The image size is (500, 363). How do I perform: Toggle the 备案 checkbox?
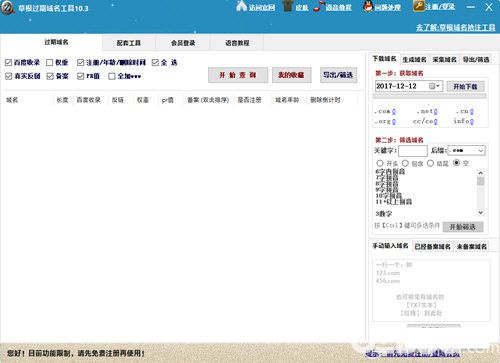(50, 76)
